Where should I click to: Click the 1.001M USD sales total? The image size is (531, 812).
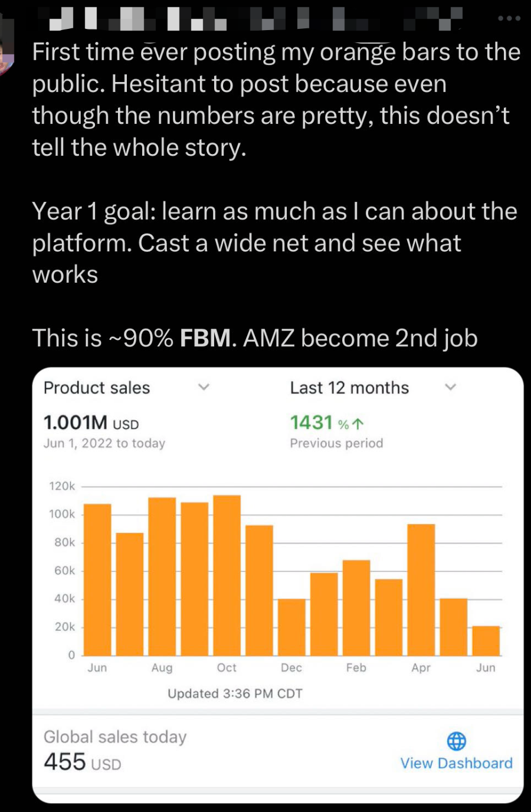pyautogui.click(x=91, y=423)
